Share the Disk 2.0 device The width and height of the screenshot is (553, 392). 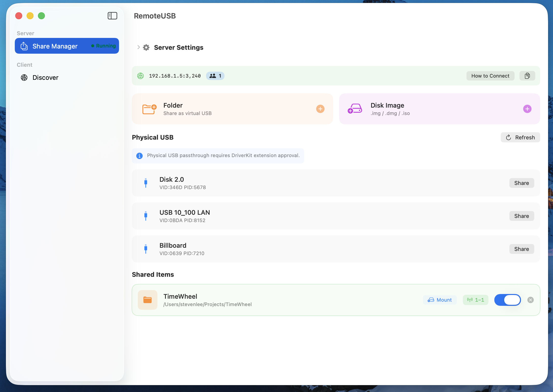point(521,183)
